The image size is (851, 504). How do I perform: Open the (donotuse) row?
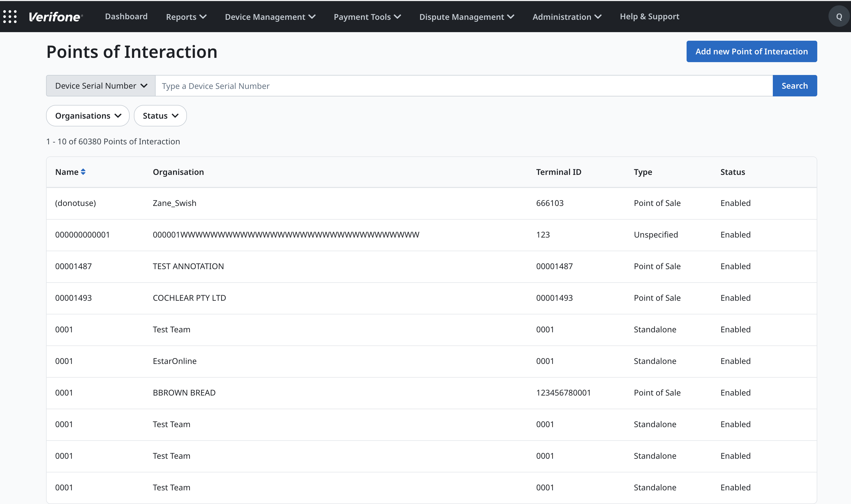(431, 203)
